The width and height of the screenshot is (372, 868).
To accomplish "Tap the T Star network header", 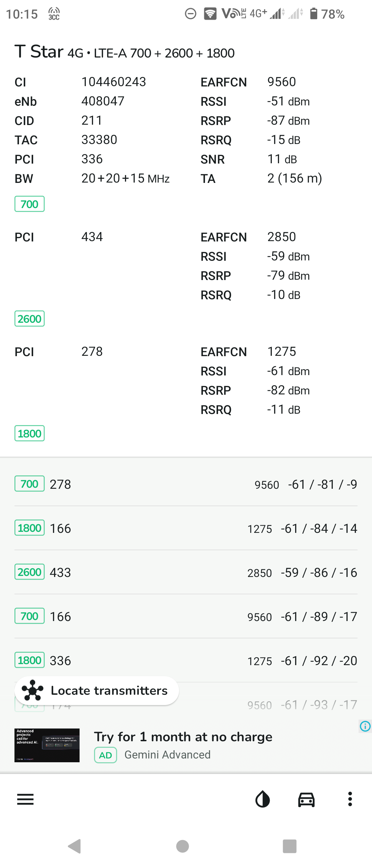I will [124, 52].
